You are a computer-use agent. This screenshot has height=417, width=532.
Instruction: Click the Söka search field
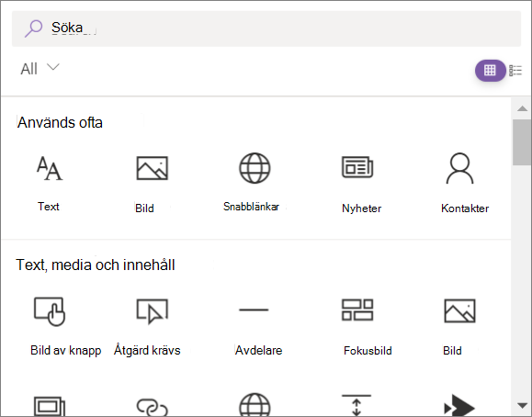(x=266, y=28)
